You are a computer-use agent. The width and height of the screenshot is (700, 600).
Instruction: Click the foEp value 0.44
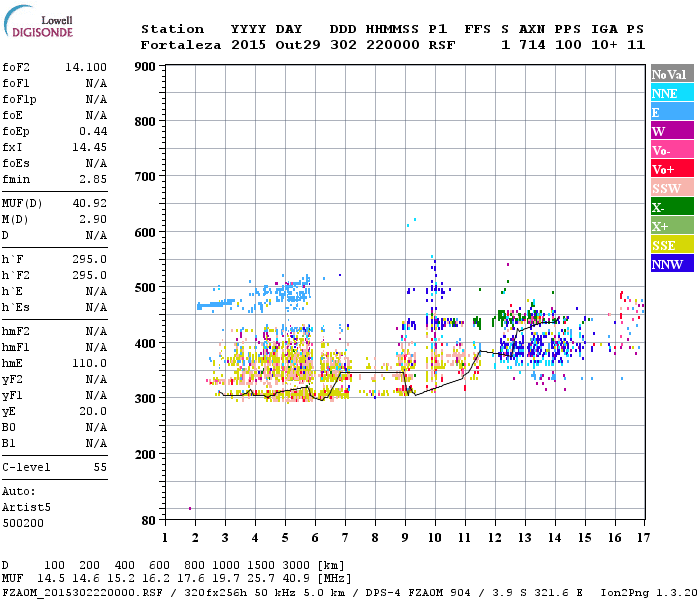coord(93,131)
